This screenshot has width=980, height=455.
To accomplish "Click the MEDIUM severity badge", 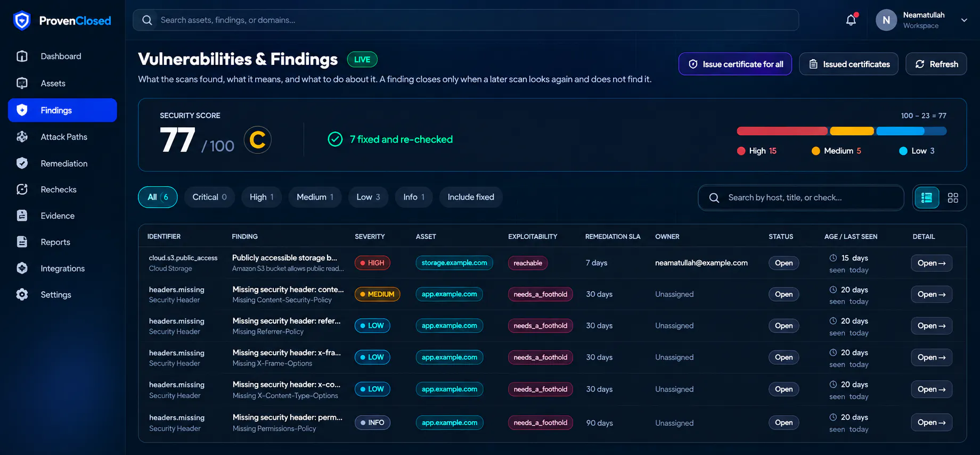I will (377, 294).
